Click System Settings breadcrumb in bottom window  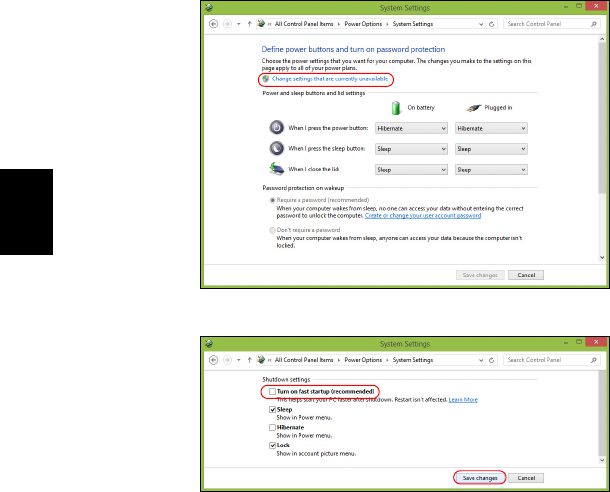pos(413,360)
